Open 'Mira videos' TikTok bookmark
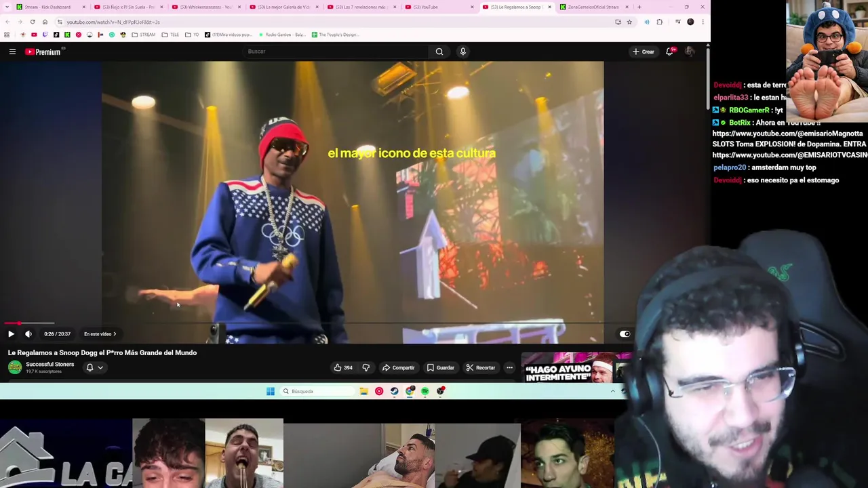The image size is (868, 488). pos(229,35)
